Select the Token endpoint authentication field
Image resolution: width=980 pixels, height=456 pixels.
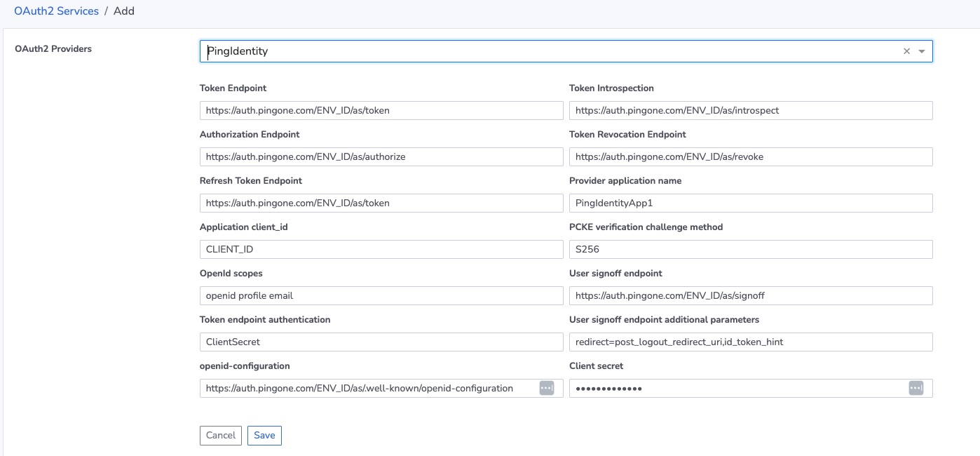click(381, 342)
